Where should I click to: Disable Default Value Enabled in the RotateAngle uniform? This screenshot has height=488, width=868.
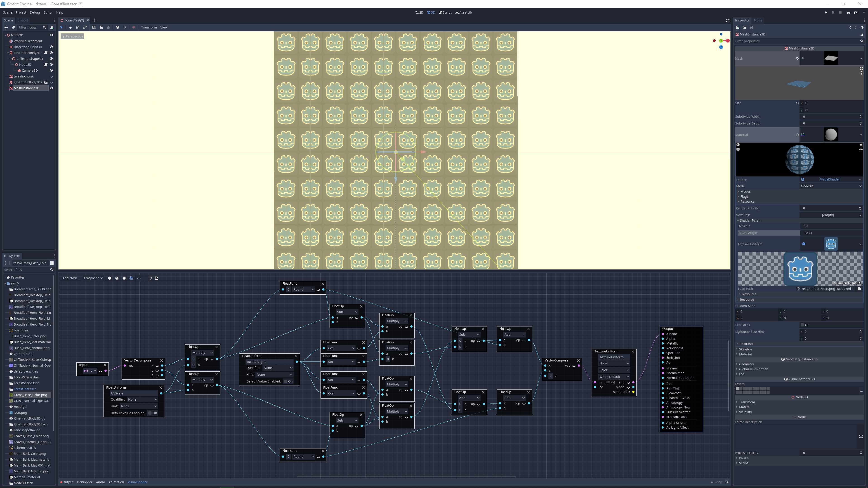coord(285,381)
